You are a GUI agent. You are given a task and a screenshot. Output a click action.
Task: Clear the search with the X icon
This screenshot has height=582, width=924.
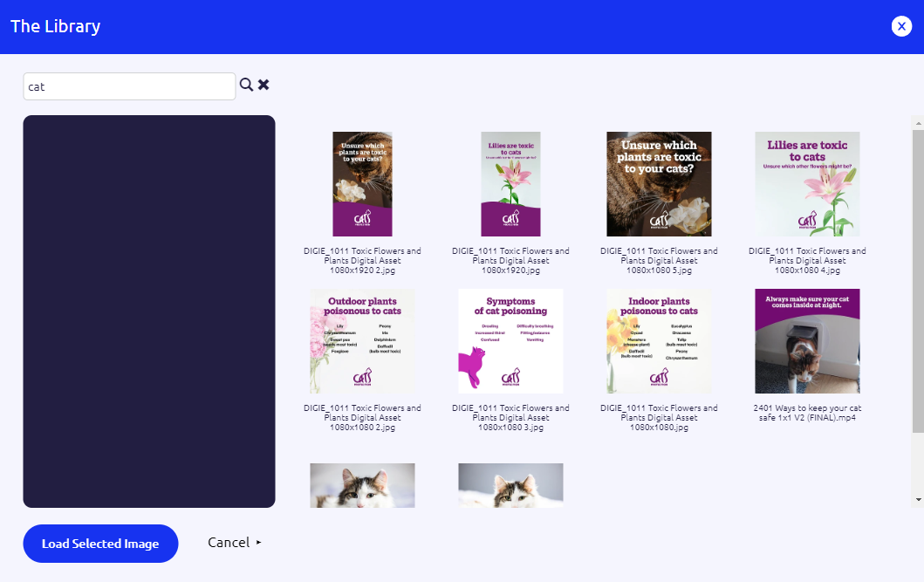click(x=264, y=85)
